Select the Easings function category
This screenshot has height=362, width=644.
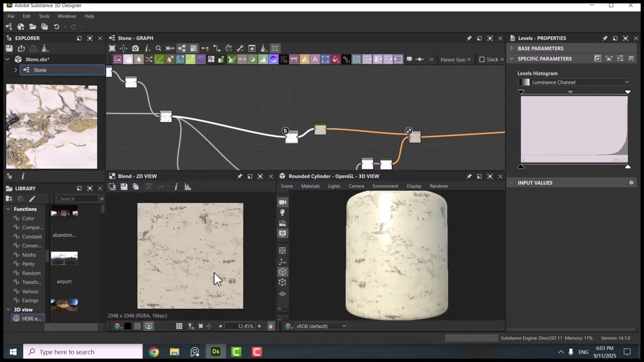click(x=30, y=300)
